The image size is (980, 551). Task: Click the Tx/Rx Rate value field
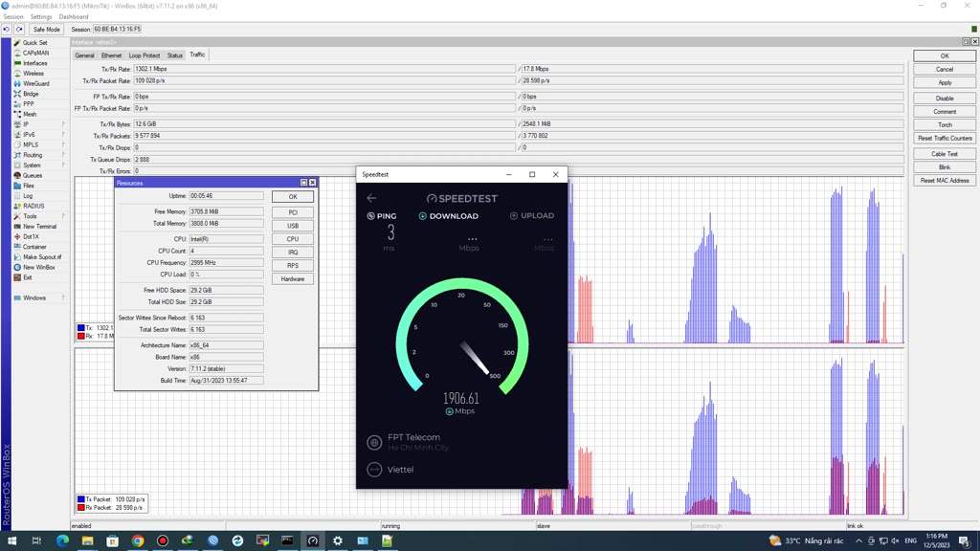tap(323, 69)
